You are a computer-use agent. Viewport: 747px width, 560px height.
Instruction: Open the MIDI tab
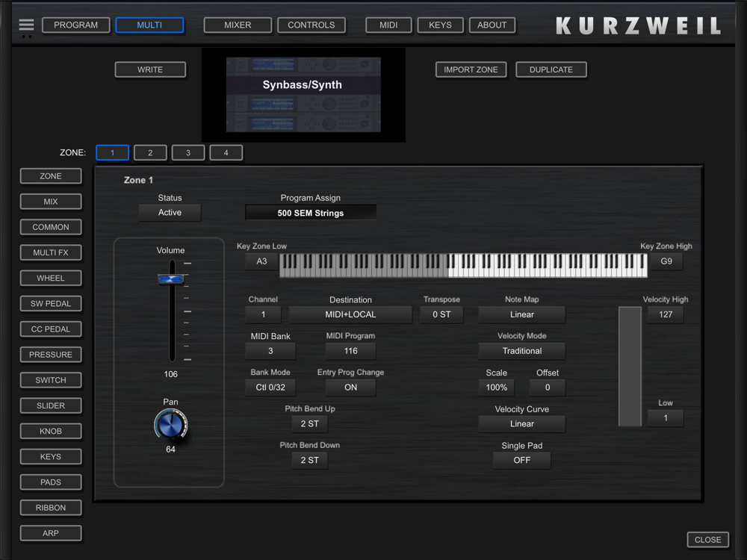[x=388, y=25]
